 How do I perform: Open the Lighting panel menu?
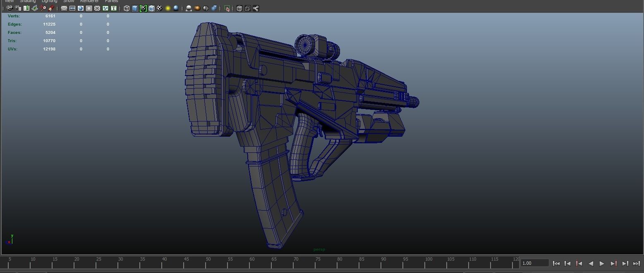(x=49, y=1)
